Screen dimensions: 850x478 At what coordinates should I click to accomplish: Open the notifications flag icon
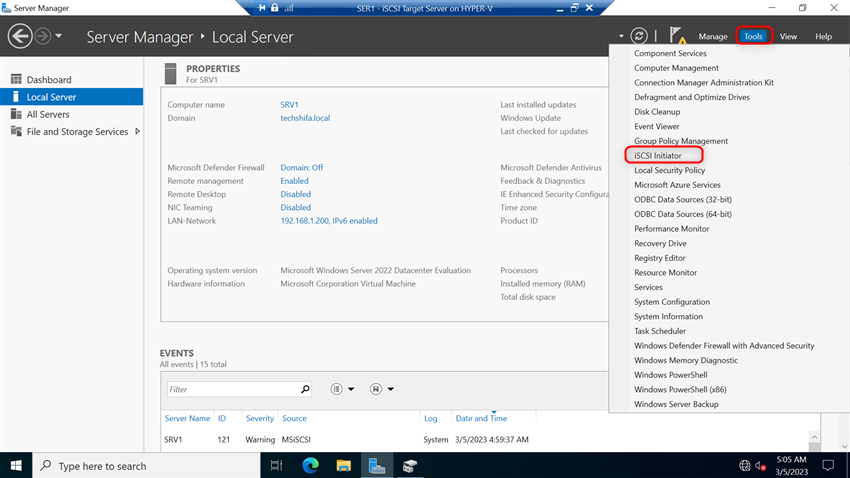(x=677, y=36)
